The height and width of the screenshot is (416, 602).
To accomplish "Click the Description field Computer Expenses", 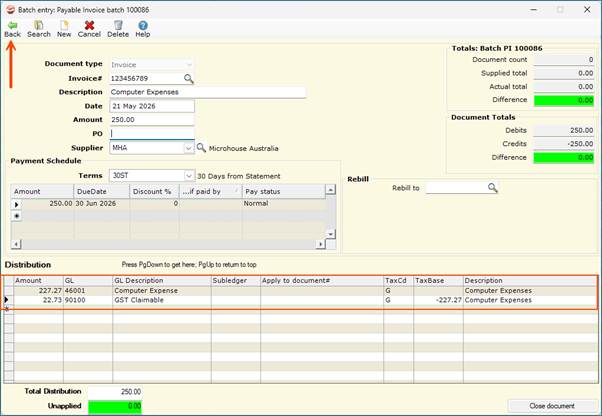I will point(207,92).
